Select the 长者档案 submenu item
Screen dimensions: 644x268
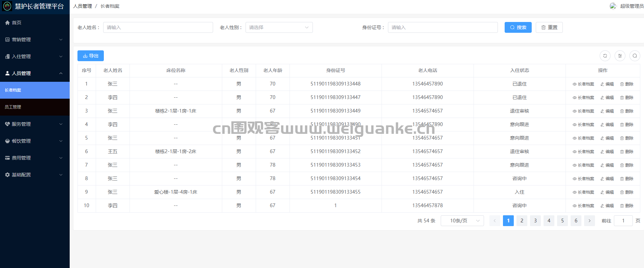[x=35, y=90]
